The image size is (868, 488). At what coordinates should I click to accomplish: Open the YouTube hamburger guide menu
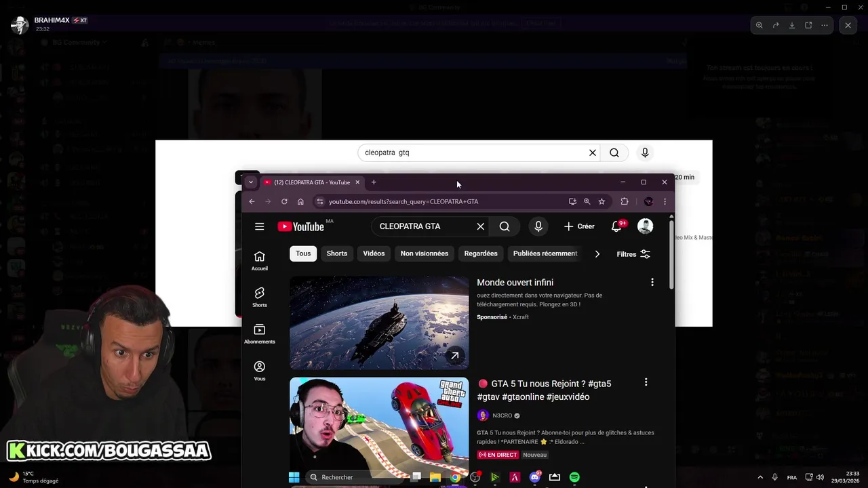[x=259, y=226]
